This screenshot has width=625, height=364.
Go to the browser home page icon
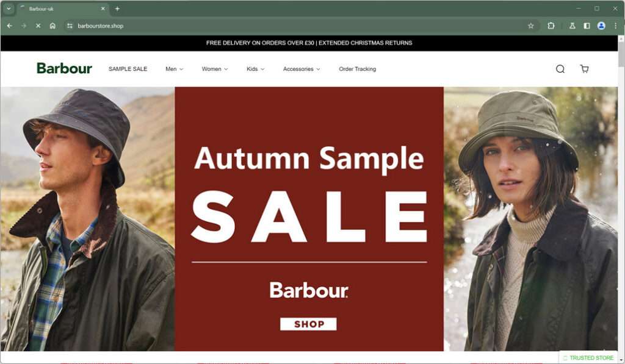coord(52,26)
